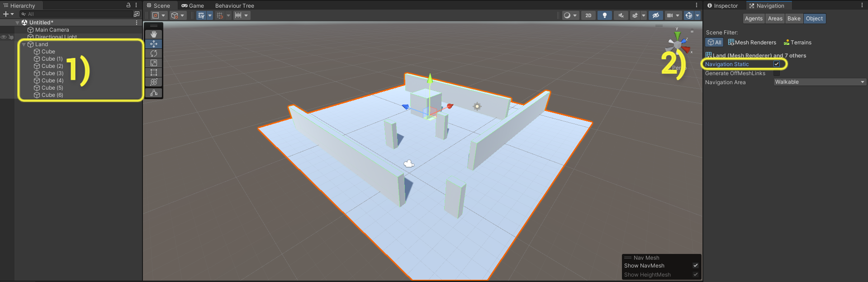Select the Scale tool
This screenshot has width=868, height=282.
154,63
